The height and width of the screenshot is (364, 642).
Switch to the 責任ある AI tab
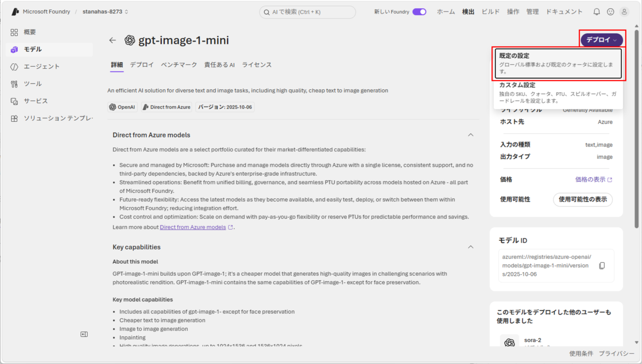pos(219,65)
